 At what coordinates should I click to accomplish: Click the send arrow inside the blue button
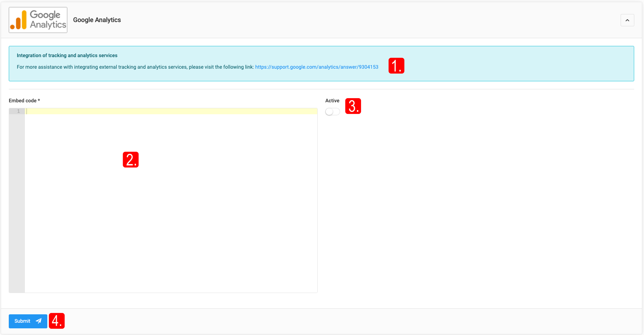coord(39,321)
